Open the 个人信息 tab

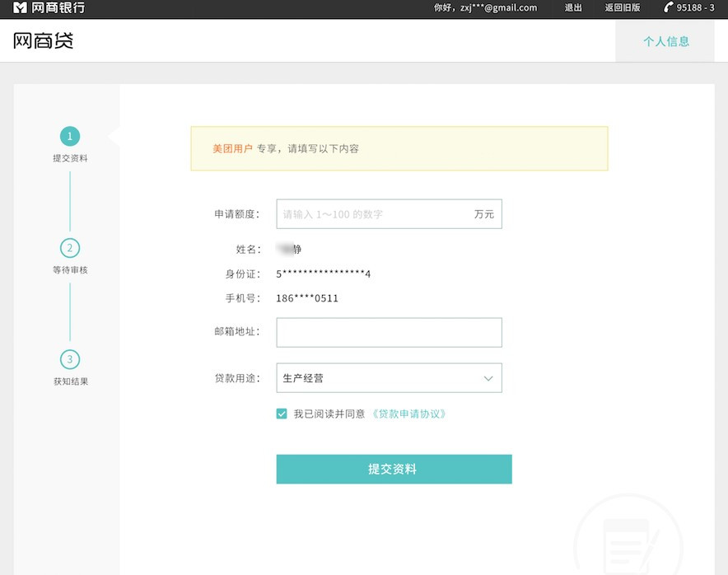tap(665, 41)
